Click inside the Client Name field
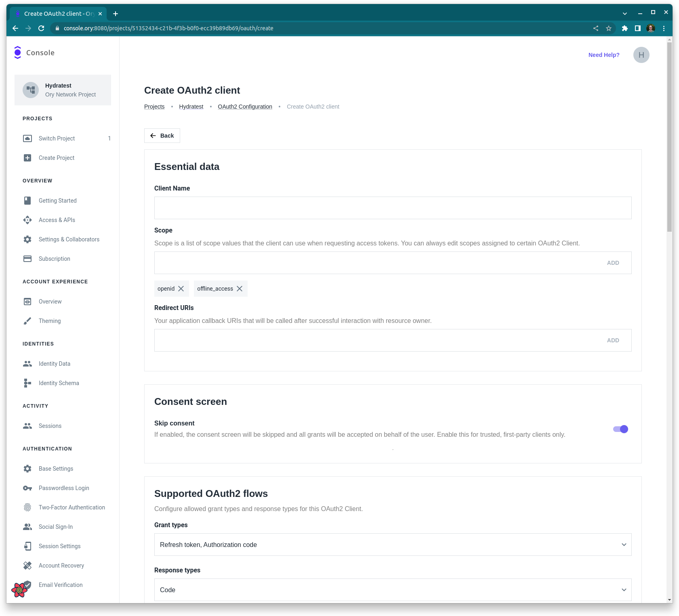The image size is (679, 616). (x=392, y=207)
